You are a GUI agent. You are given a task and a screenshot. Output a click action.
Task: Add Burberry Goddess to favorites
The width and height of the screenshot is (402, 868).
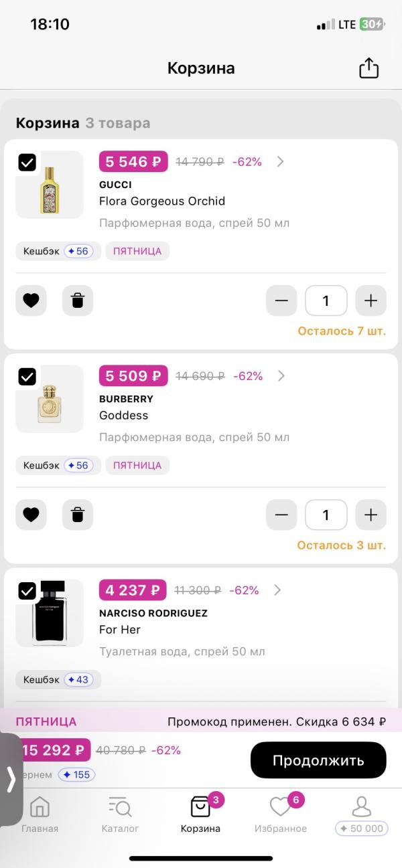[31, 515]
